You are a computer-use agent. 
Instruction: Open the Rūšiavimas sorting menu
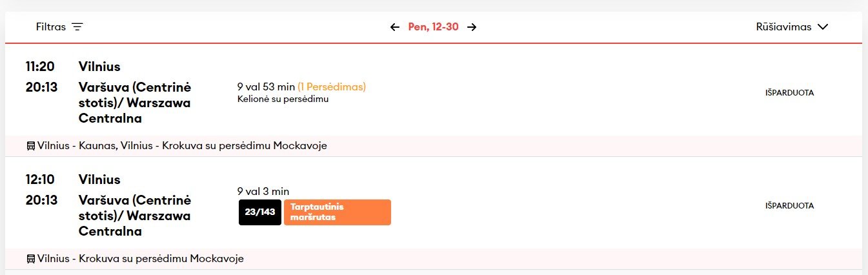pyautogui.click(x=792, y=27)
